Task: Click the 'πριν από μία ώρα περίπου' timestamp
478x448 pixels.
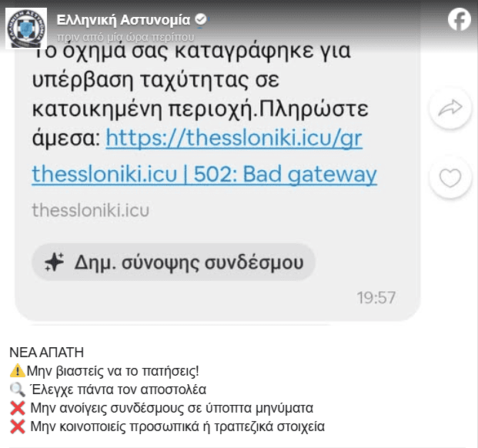Action: (x=125, y=37)
